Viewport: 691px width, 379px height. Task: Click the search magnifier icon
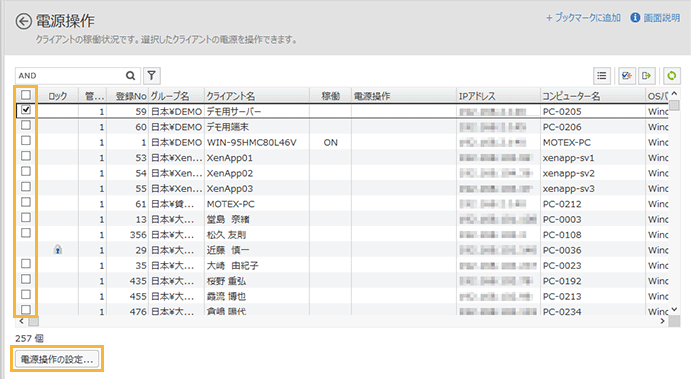(130, 76)
